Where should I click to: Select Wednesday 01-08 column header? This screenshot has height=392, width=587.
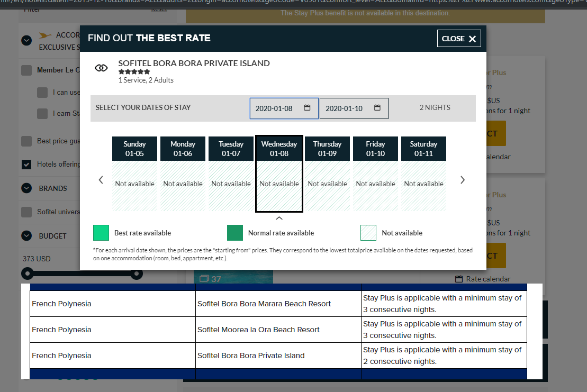[279, 149]
